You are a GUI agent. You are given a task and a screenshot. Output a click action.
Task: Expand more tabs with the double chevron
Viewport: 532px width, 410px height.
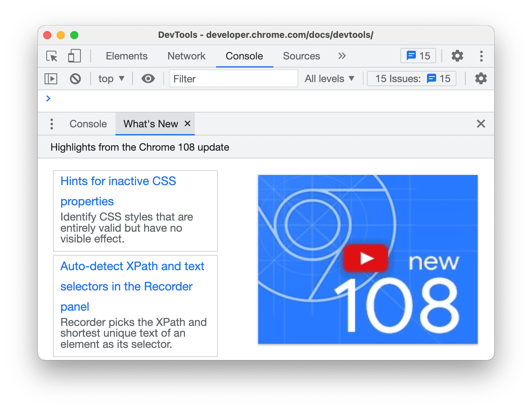coord(342,56)
